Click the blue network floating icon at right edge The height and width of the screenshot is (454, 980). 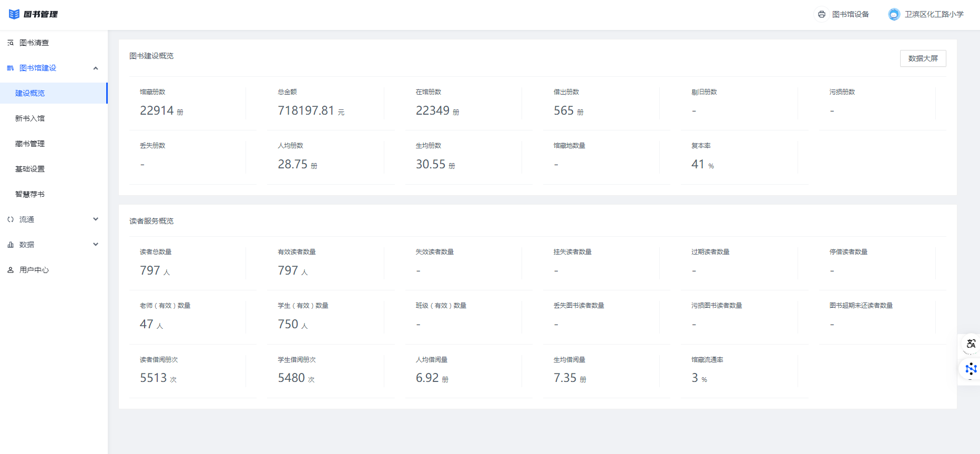(971, 369)
